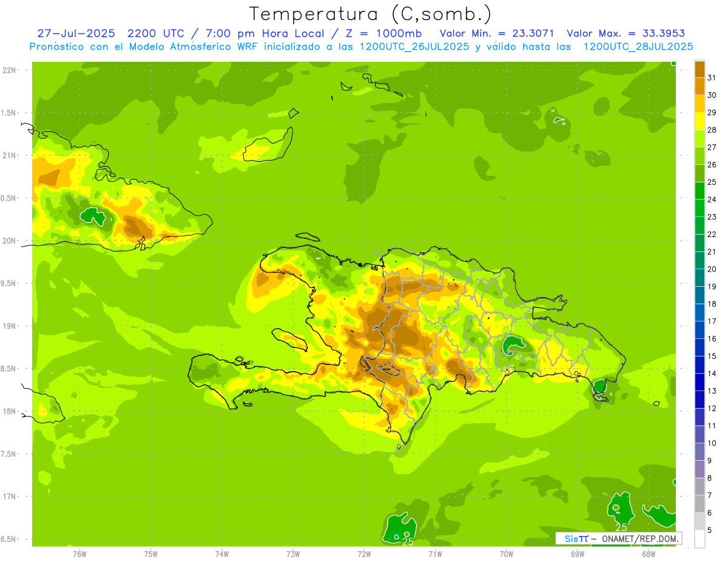
Task: Click the legend value "9"
Action: pyautogui.click(x=710, y=461)
